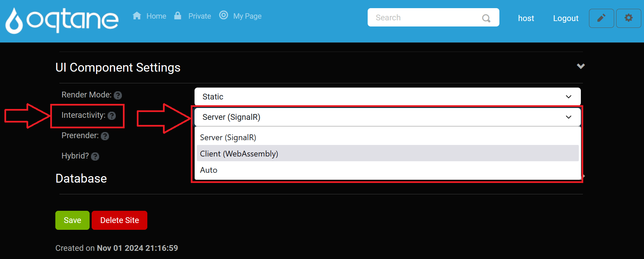Show help for Render Mode
Image resolution: width=644 pixels, height=259 pixels.
(118, 95)
